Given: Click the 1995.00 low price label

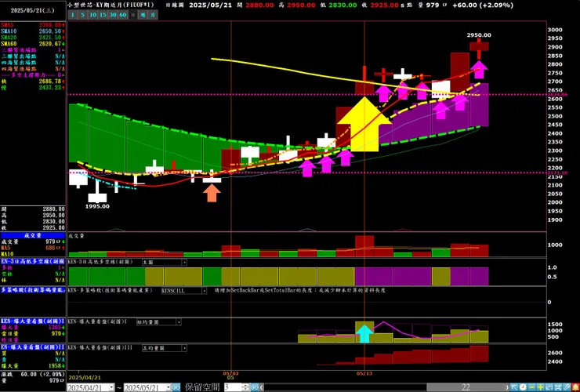Looking at the screenshot, I should coord(97,206).
